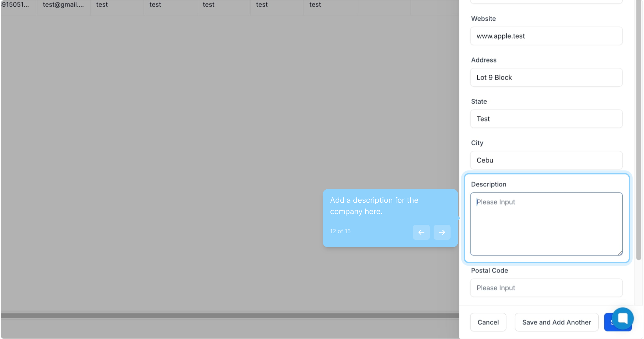Screen dimensions: 644x339
Task: Click Save and Add Another button
Action: pos(556,322)
